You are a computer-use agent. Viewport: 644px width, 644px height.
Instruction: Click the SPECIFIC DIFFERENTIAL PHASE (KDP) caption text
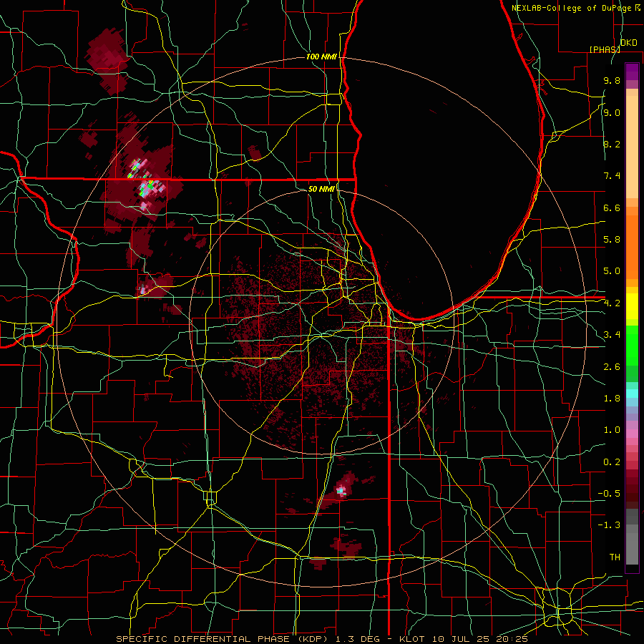pyautogui.click(x=224, y=639)
